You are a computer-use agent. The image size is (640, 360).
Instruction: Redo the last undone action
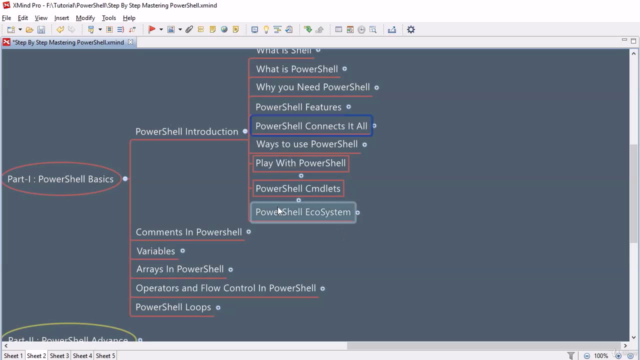[72, 30]
